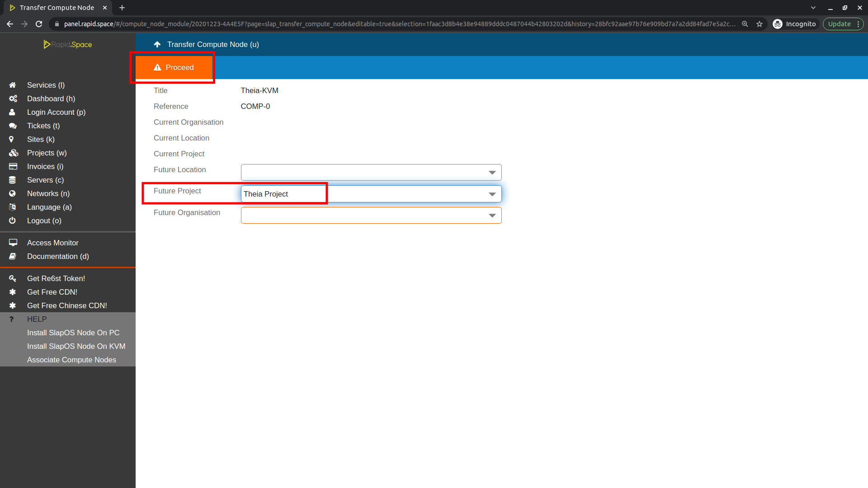Expand Future Organisation dropdown
Screen dimensions: 868x488
coord(494,215)
